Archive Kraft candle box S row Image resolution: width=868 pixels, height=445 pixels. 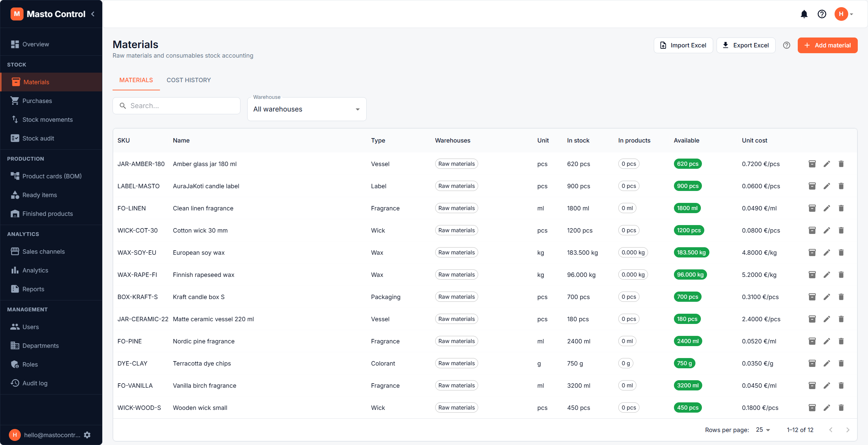(x=812, y=297)
